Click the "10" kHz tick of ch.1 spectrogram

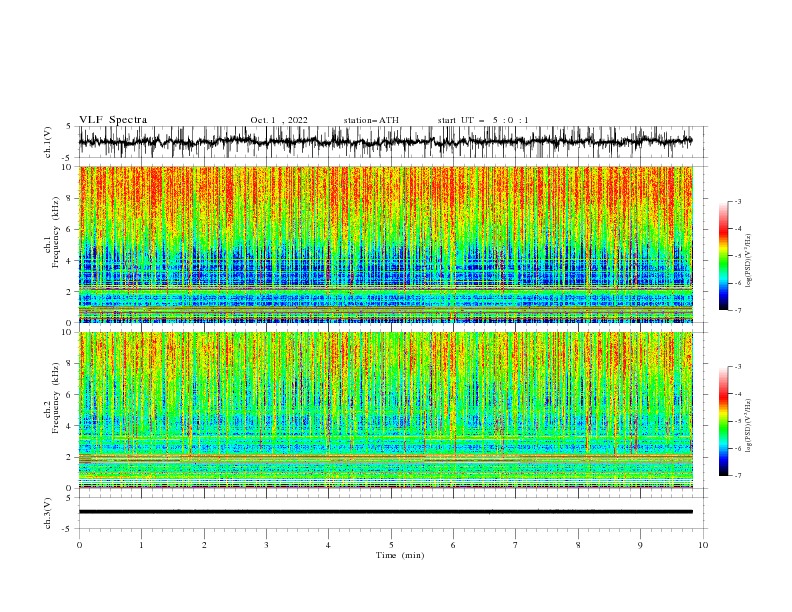pos(68,167)
